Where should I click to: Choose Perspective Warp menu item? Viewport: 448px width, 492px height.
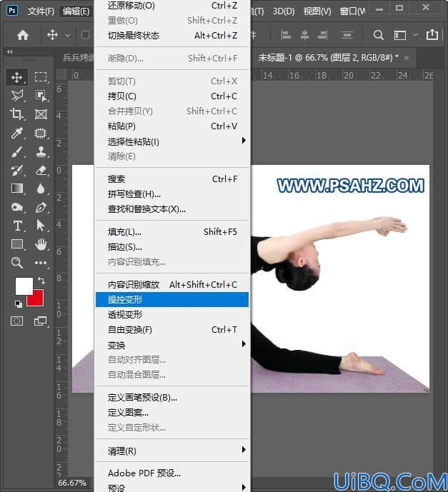172,314
